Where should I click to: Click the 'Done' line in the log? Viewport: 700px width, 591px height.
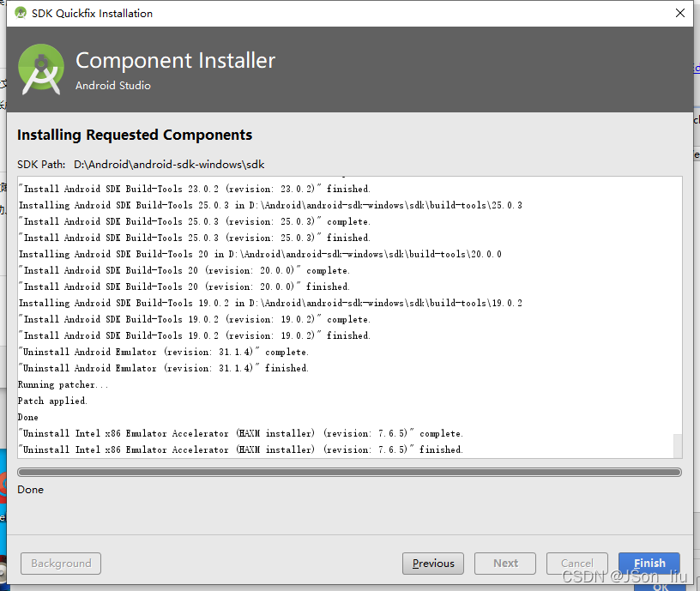pos(28,418)
